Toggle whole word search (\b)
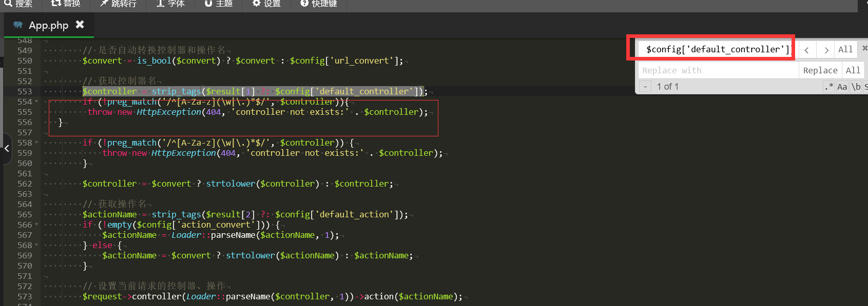Viewport: 868px width, 306px height. click(x=856, y=87)
